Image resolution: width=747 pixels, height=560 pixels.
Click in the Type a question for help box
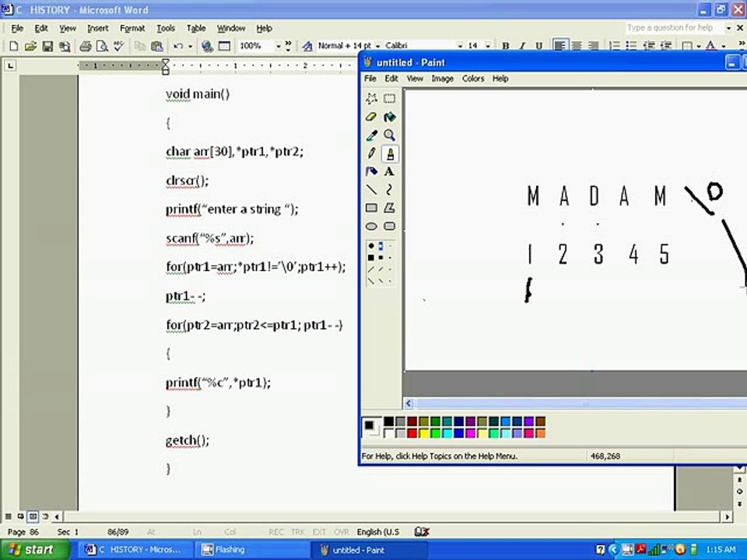(674, 28)
